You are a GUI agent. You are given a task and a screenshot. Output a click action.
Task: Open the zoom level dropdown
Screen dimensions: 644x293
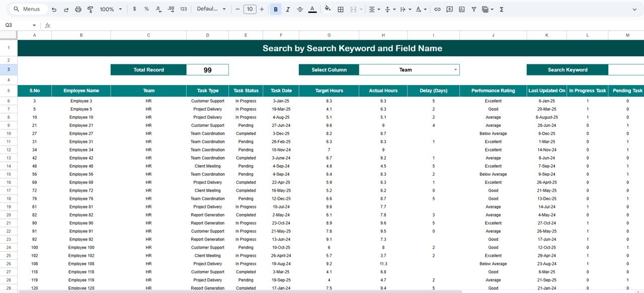coord(111,9)
